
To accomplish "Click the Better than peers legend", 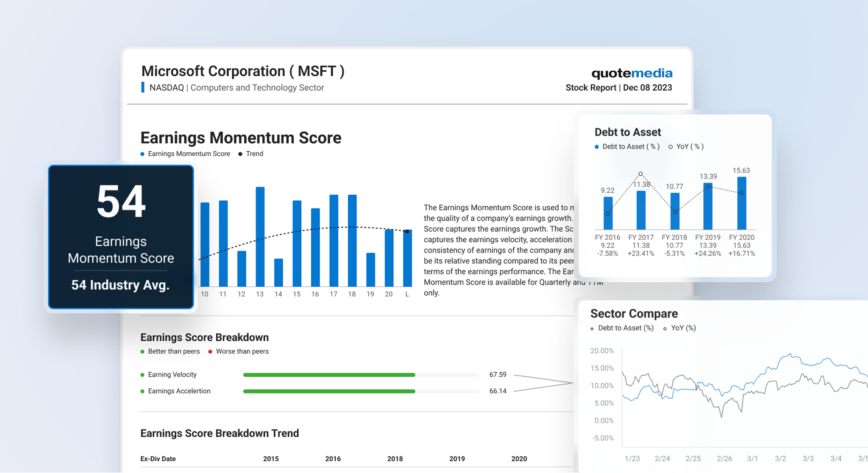I will tap(170, 351).
